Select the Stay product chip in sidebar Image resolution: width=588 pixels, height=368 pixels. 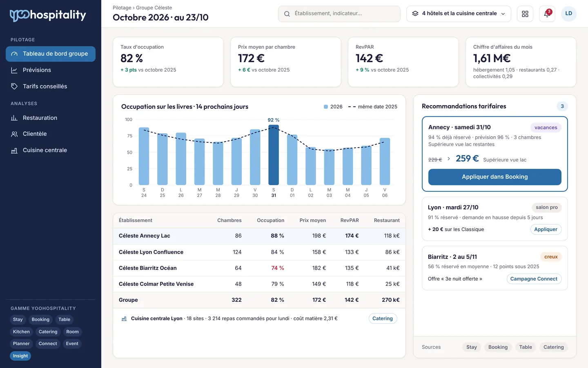coord(18,320)
